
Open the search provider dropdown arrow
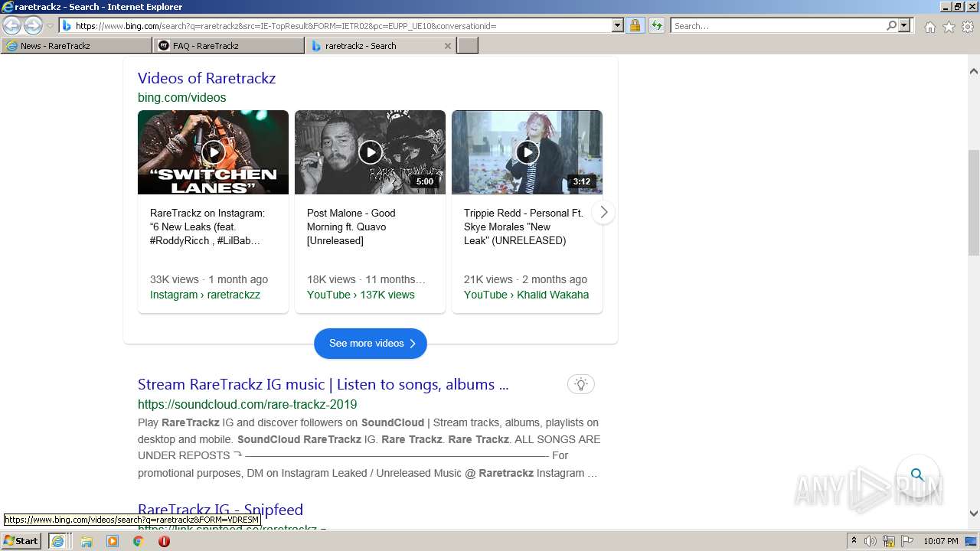tap(904, 25)
